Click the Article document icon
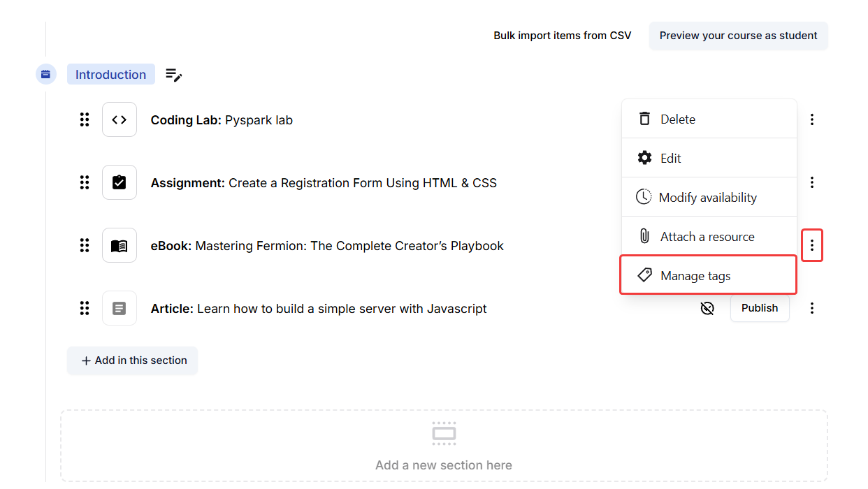The image size is (868, 489). 120,308
